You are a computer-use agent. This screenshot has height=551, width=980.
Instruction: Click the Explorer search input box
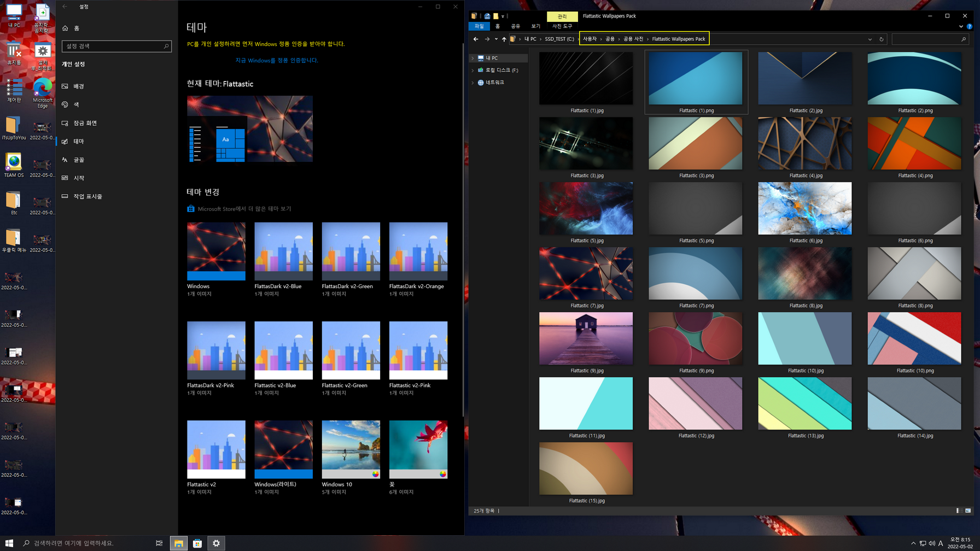930,39
